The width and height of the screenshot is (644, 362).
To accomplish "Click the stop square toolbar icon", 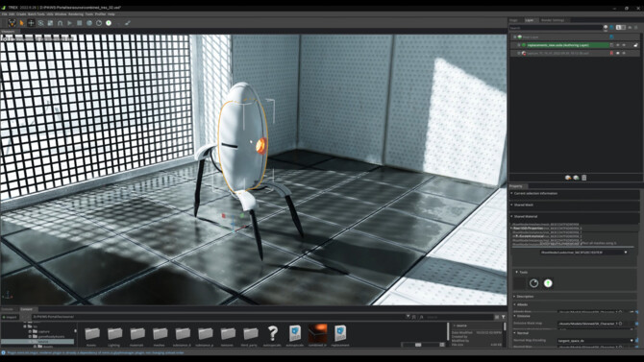I will click(79, 23).
